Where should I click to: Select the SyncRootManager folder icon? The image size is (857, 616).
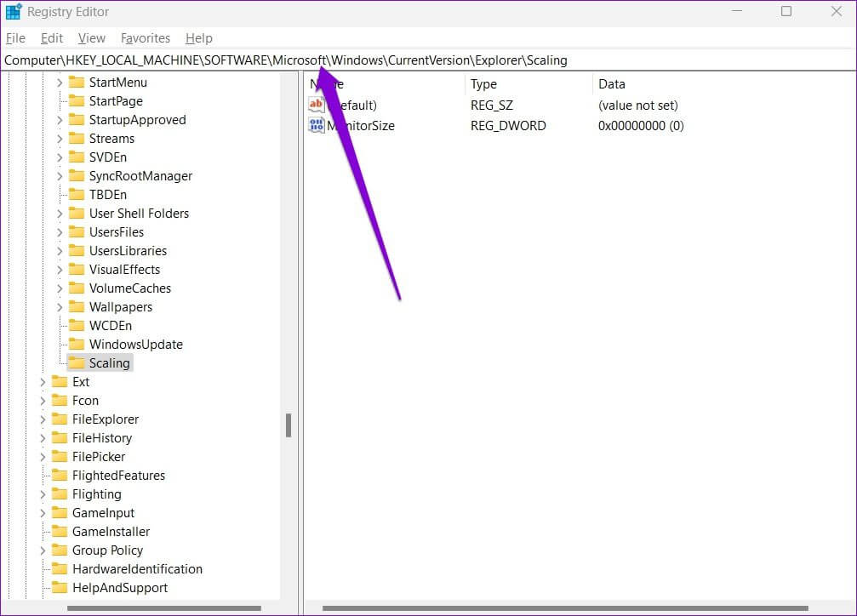click(x=77, y=175)
